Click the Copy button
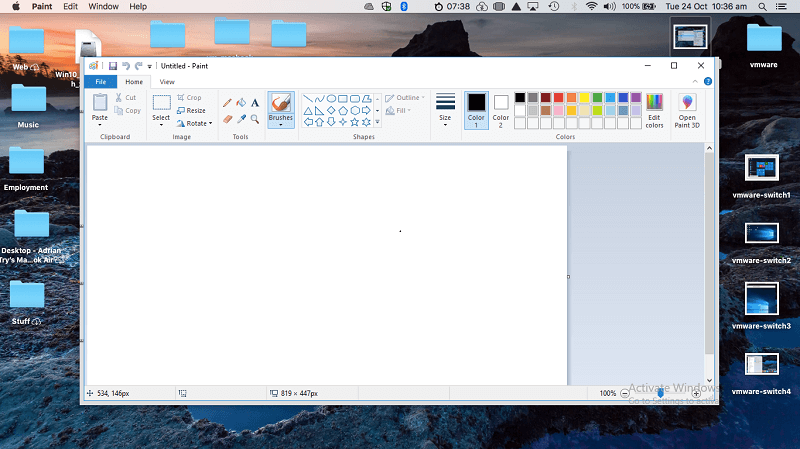This screenshot has width=800, height=449. [x=128, y=111]
